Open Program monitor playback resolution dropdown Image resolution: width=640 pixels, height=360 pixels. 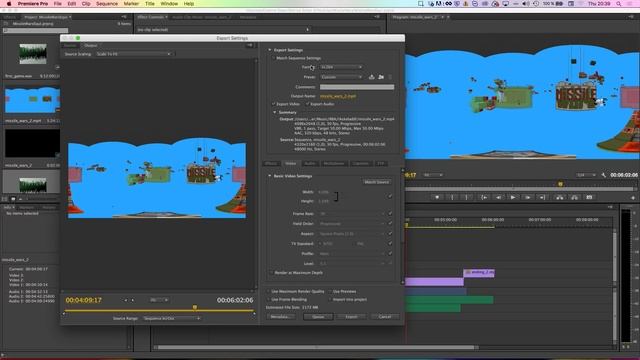[x=587, y=175]
